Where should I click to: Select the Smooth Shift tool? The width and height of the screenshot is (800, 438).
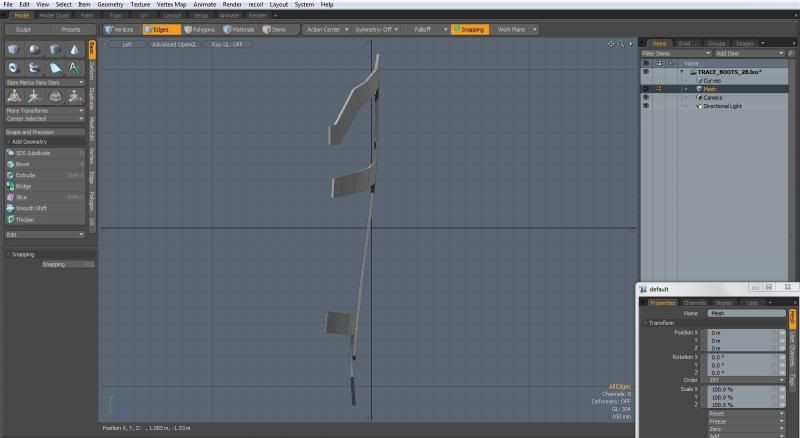(45, 208)
